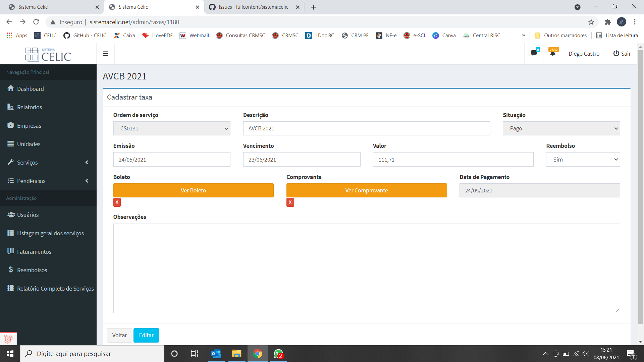Click the Editar button

click(146, 335)
